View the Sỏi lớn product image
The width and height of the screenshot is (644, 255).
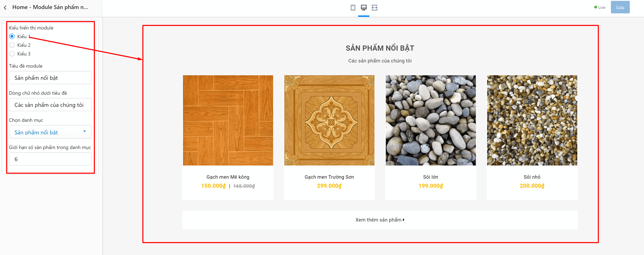[430, 120]
